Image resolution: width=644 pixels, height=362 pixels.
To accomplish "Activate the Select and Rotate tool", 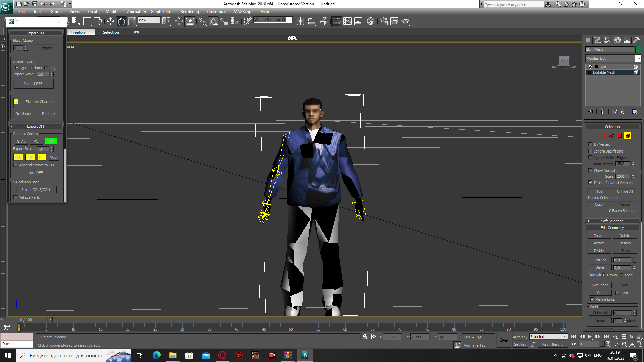I will point(121,21).
